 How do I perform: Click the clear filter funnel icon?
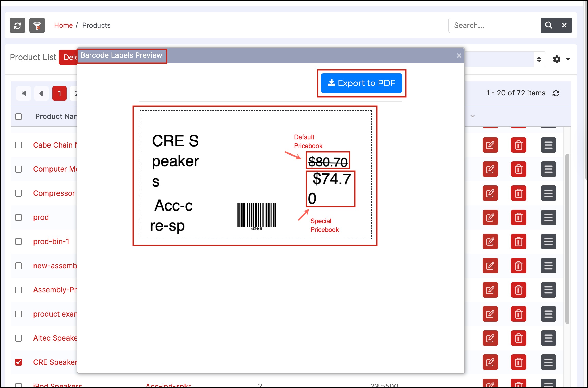tap(37, 25)
